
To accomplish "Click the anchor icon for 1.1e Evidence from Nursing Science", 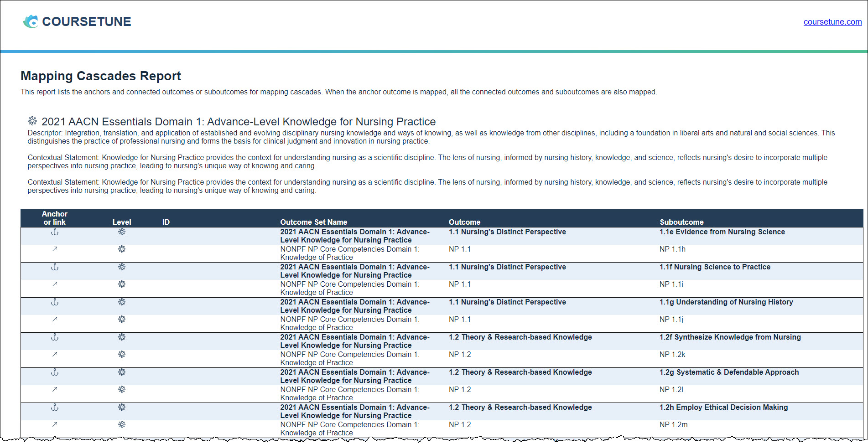I will [55, 232].
